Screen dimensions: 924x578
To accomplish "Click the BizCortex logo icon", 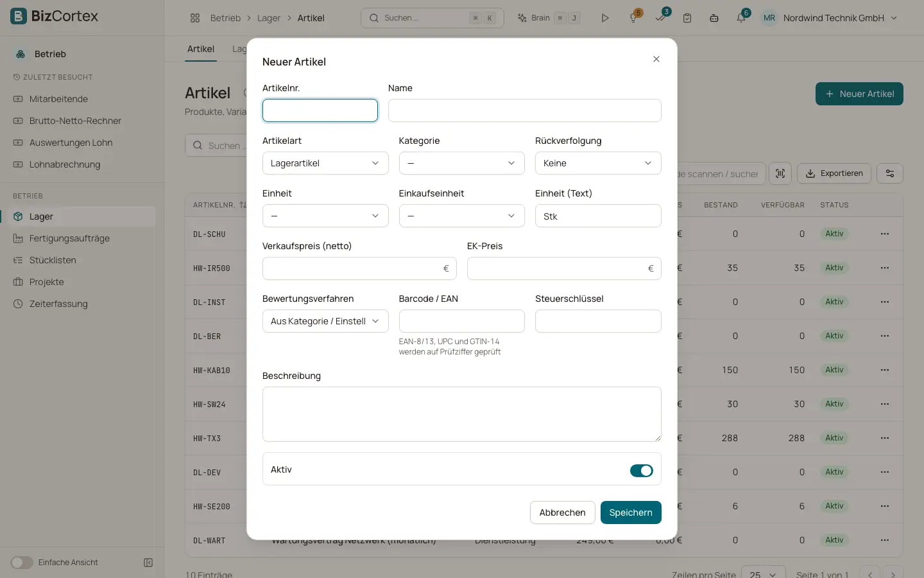I will click(19, 16).
